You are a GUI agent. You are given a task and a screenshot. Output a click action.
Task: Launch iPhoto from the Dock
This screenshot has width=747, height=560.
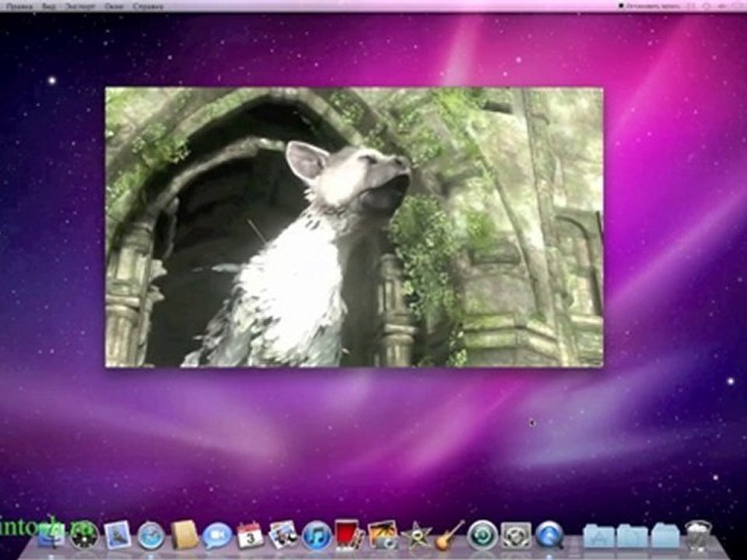point(383,535)
